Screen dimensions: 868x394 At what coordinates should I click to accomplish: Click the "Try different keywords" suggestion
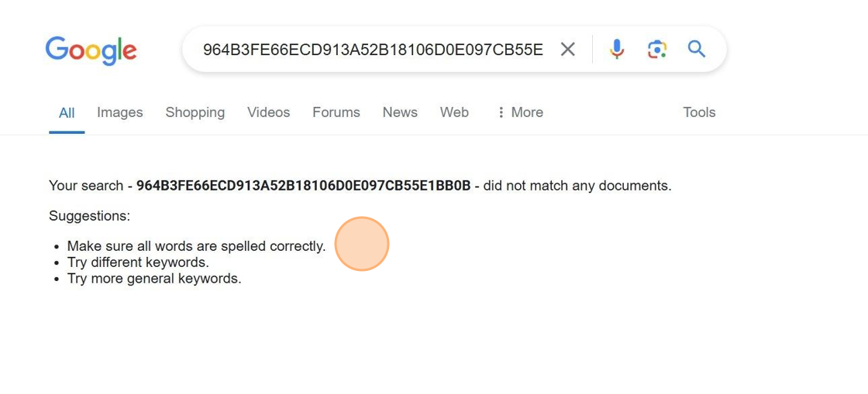[138, 262]
